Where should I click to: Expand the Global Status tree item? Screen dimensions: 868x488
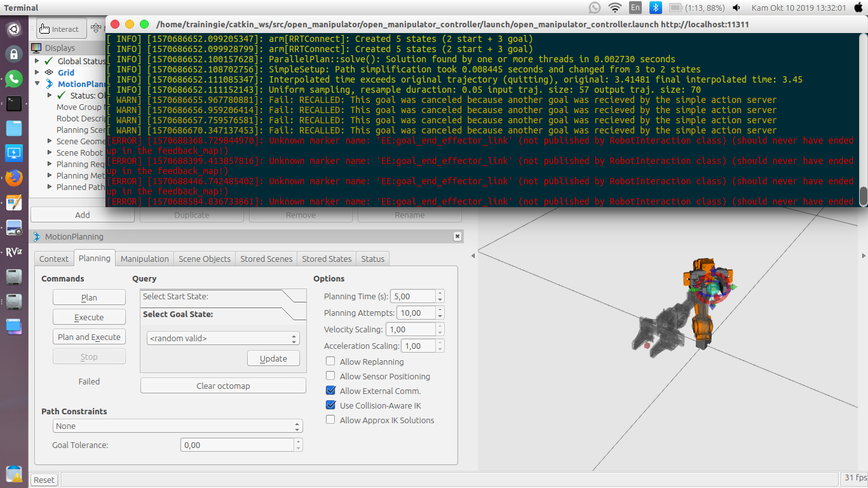37,61
